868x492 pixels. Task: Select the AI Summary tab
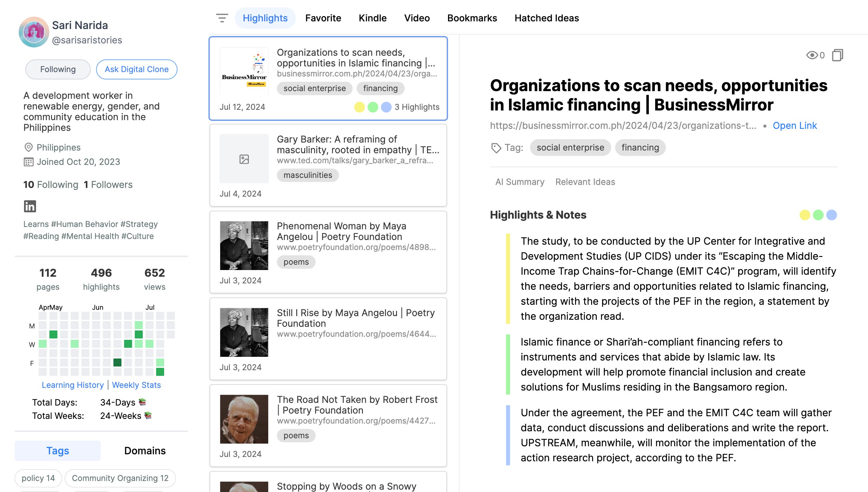tap(520, 182)
